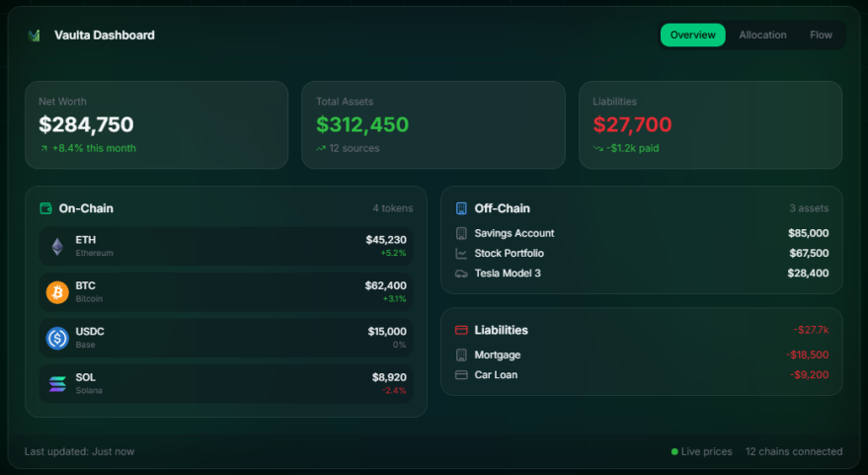Click the $67,500 stock value
868x475 pixels.
[x=809, y=254]
